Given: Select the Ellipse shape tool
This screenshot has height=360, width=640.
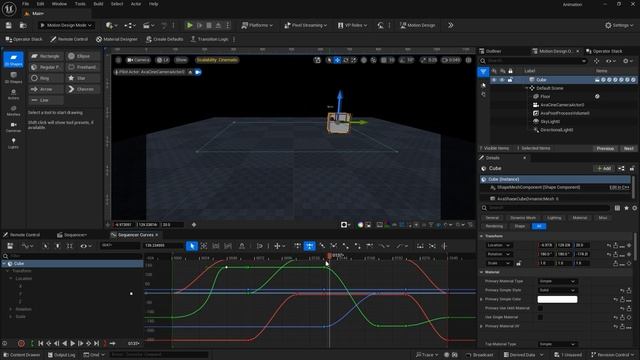Looking at the screenshot, I should pos(83,56).
